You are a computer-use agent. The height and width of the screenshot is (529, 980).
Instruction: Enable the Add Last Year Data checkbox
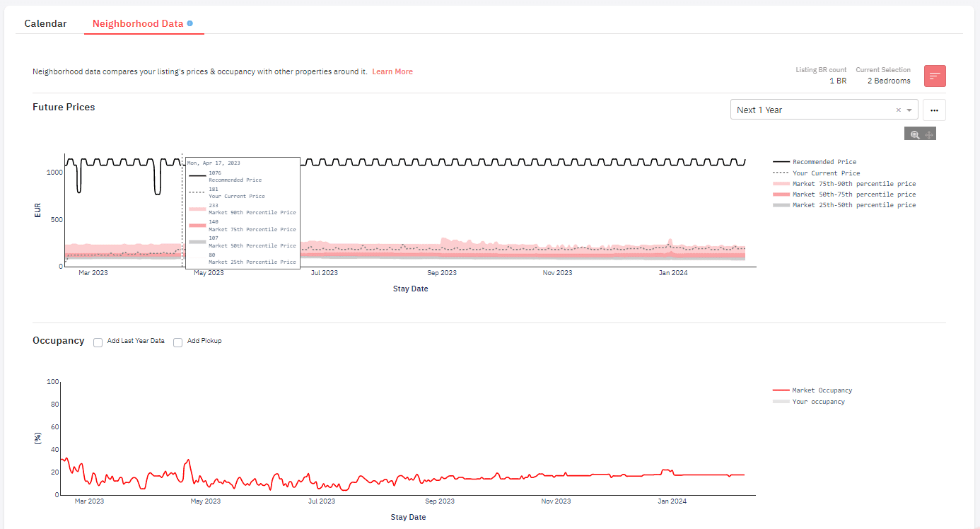[98, 342]
